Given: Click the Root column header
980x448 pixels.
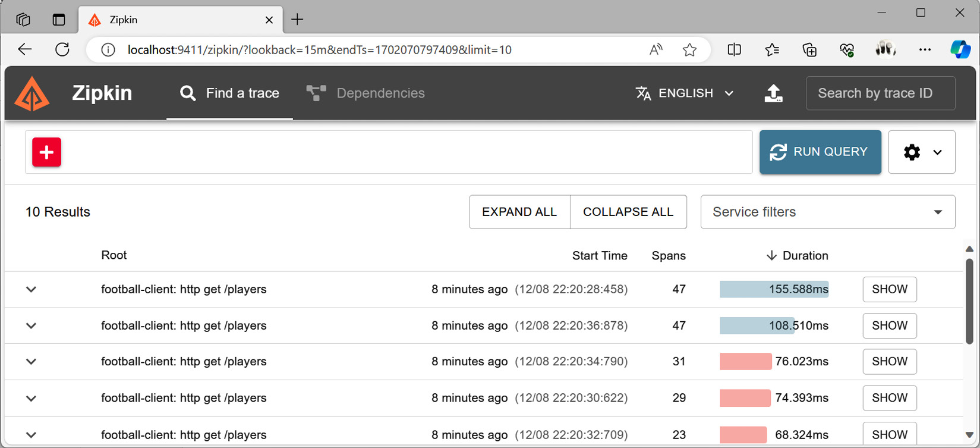Looking at the screenshot, I should [x=114, y=255].
